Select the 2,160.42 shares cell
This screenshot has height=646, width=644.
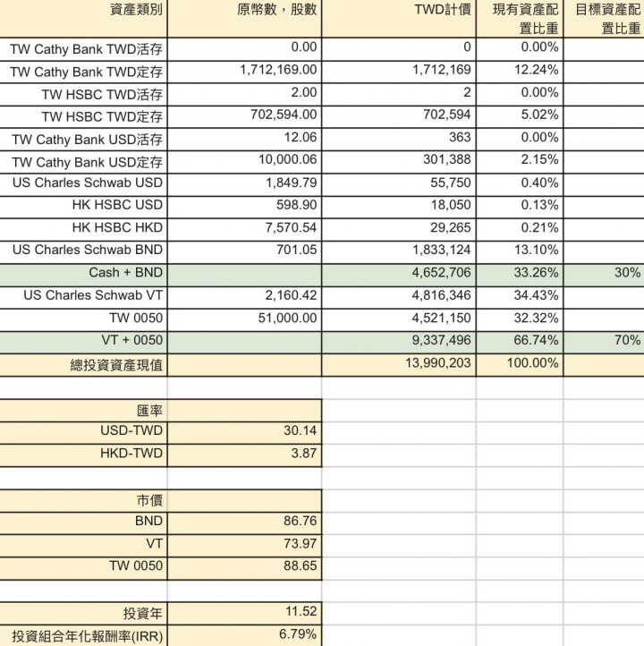point(244,297)
